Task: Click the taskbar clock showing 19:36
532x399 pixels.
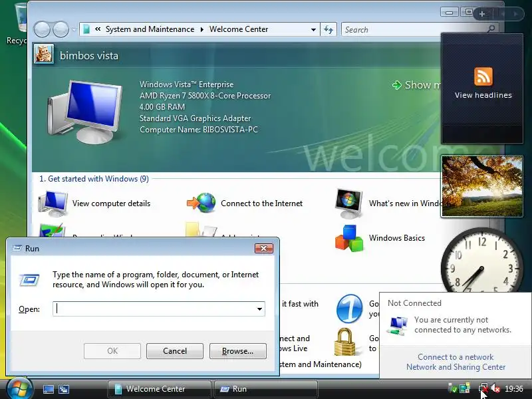Action: pos(513,389)
